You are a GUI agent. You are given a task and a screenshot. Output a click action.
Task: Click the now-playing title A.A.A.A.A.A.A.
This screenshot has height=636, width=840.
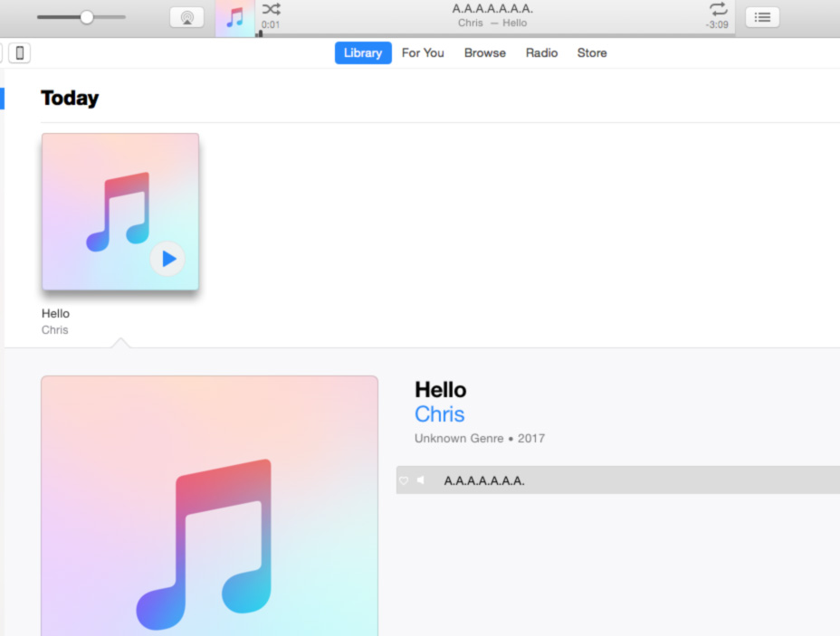(x=492, y=8)
